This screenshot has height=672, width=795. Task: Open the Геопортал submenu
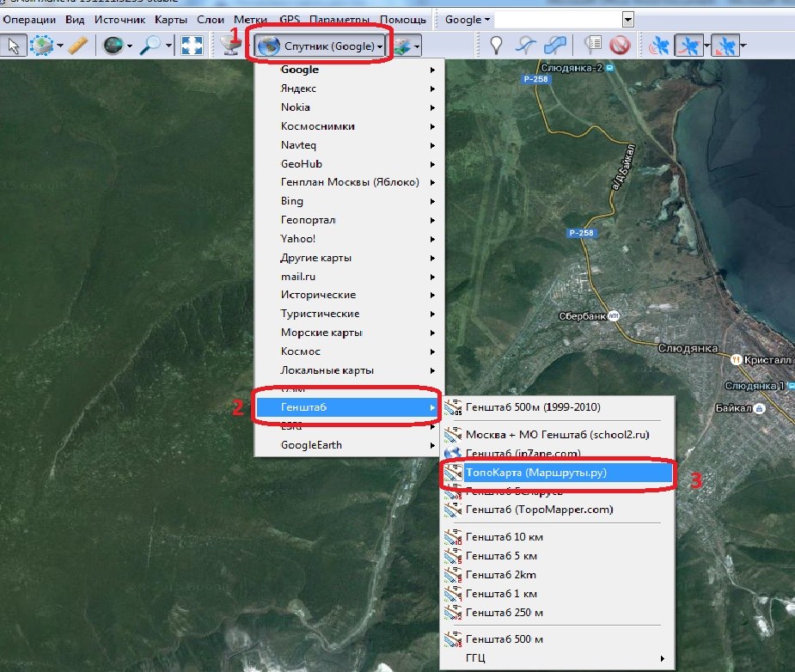pos(349,220)
